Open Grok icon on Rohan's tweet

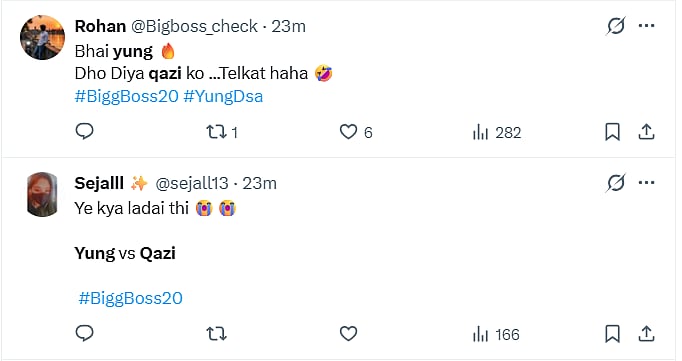point(616,26)
